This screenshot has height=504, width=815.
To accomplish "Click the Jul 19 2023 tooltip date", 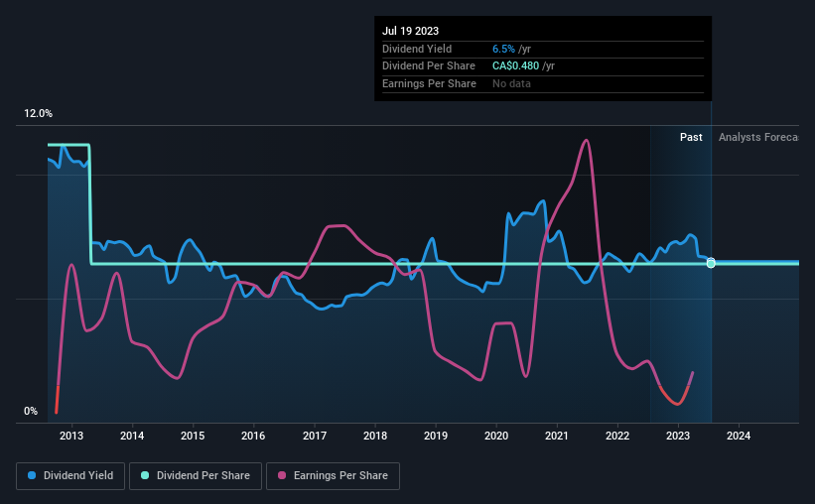I will (411, 31).
